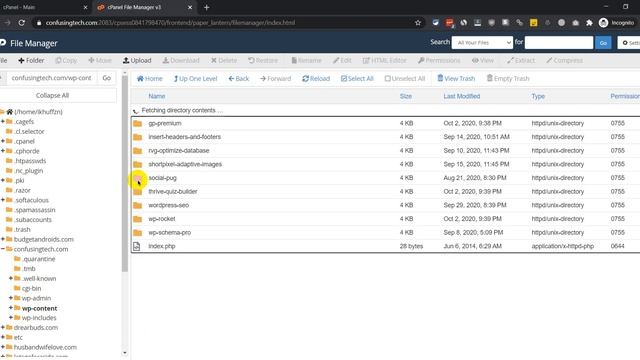Click the Delete toolbar button
This screenshot has height=360, width=640.
point(224,60)
